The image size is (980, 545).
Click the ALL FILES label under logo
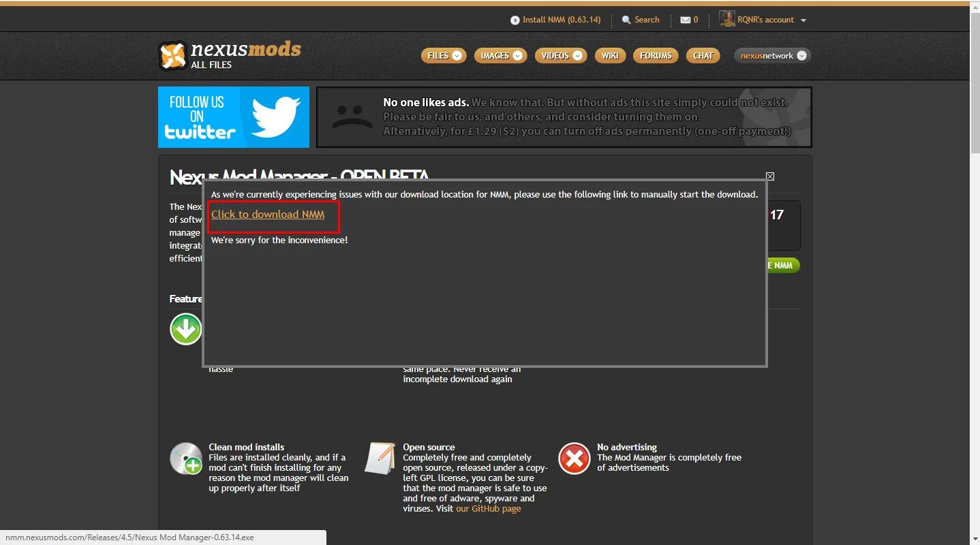pos(211,65)
